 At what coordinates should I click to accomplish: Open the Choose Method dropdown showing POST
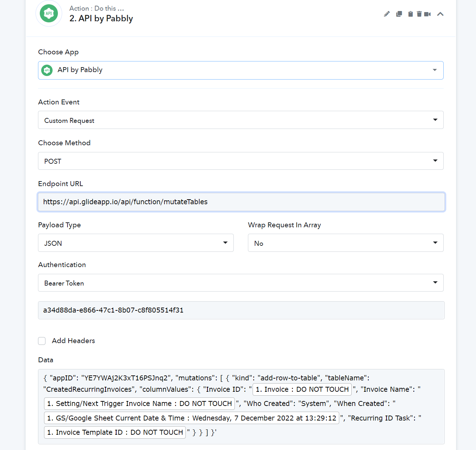point(241,161)
